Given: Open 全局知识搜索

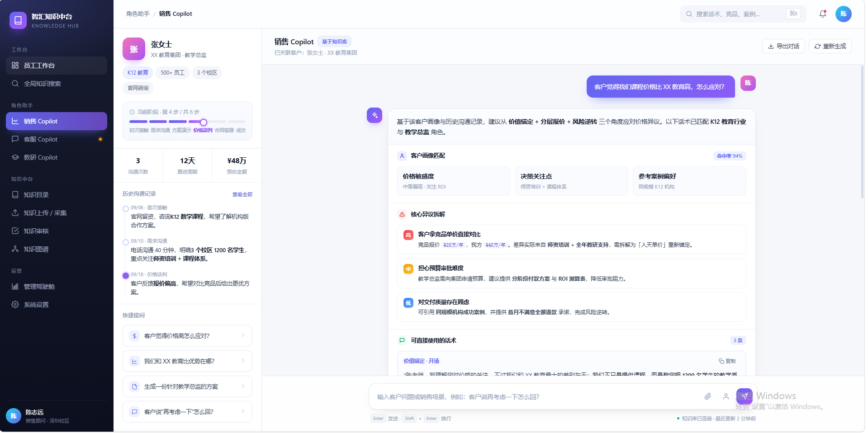Looking at the screenshot, I should (57, 84).
